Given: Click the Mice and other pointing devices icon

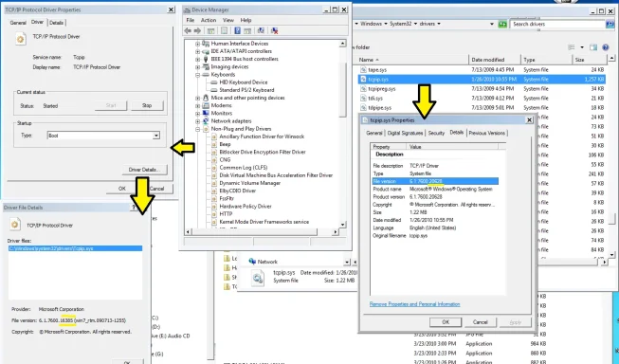Looking at the screenshot, I should (206, 98).
